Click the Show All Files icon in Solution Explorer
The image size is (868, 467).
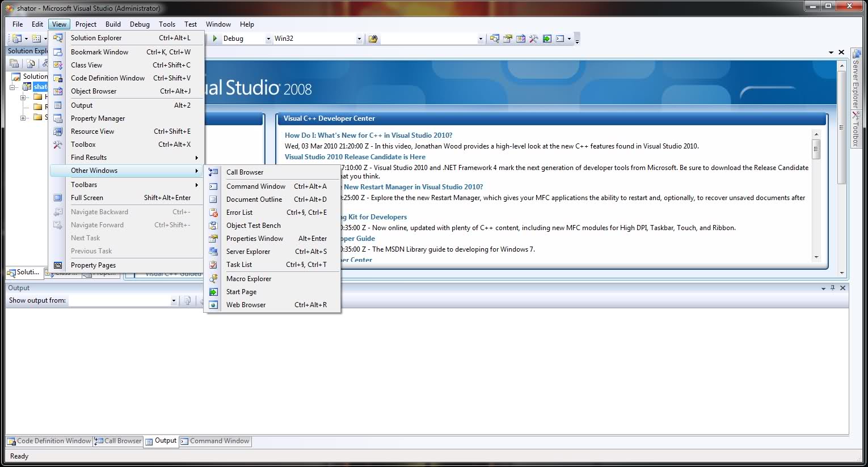30,63
